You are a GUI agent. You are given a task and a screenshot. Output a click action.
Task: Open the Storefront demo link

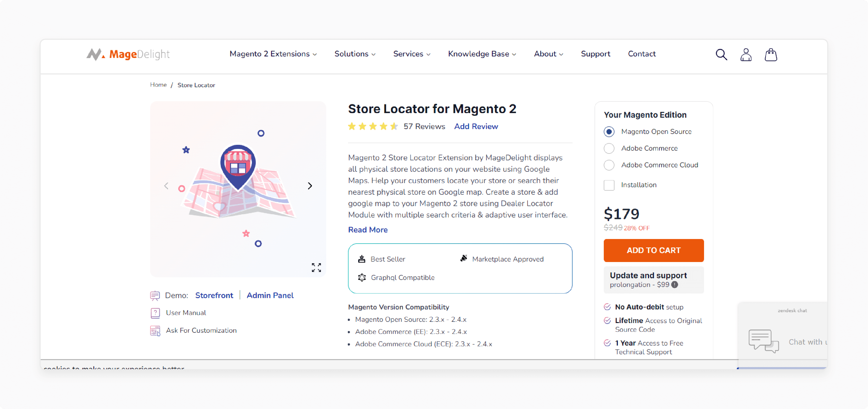(x=214, y=295)
